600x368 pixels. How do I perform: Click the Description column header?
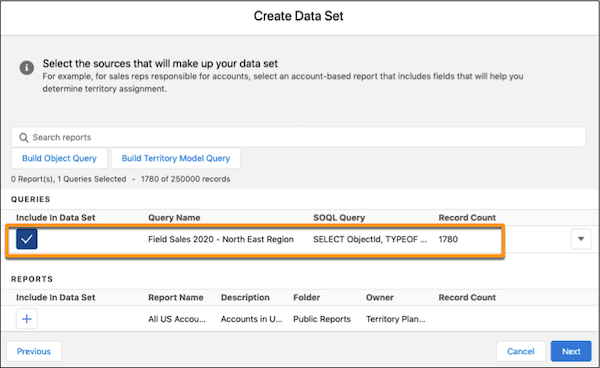tap(245, 298)
